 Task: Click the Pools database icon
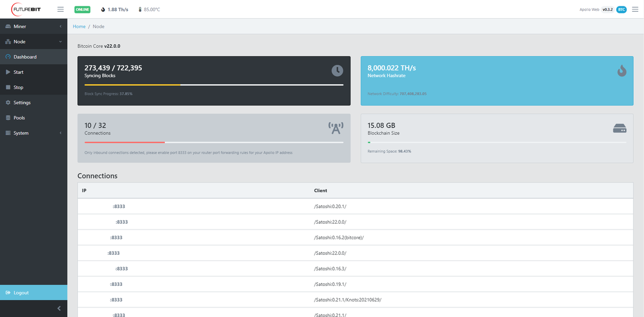tap(8, 117)
